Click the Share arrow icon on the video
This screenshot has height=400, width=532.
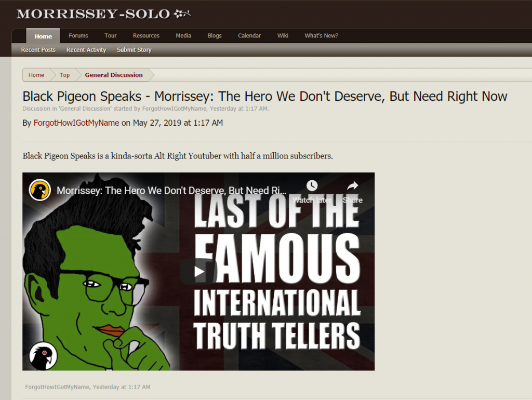(x=353, y=185)
